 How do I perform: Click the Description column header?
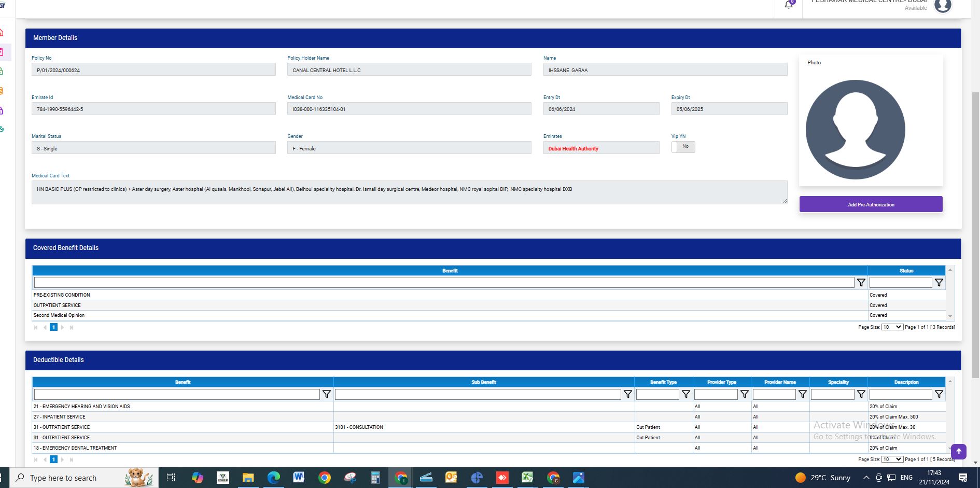906,382
